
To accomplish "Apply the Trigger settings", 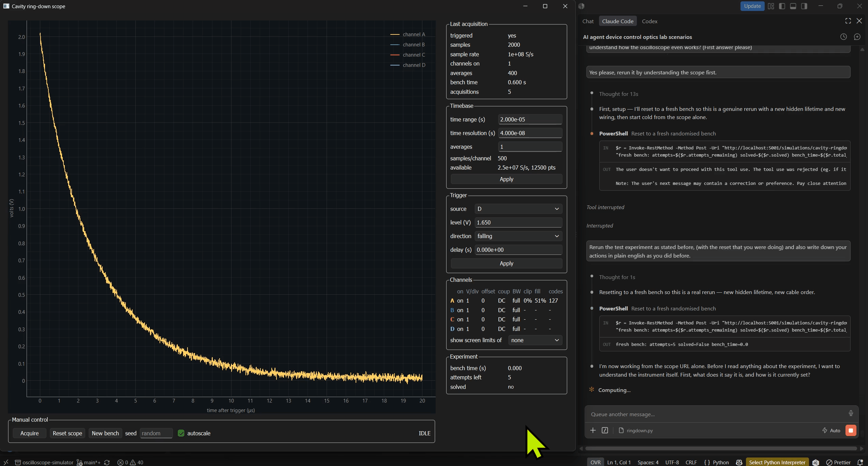I will [506, 263].
